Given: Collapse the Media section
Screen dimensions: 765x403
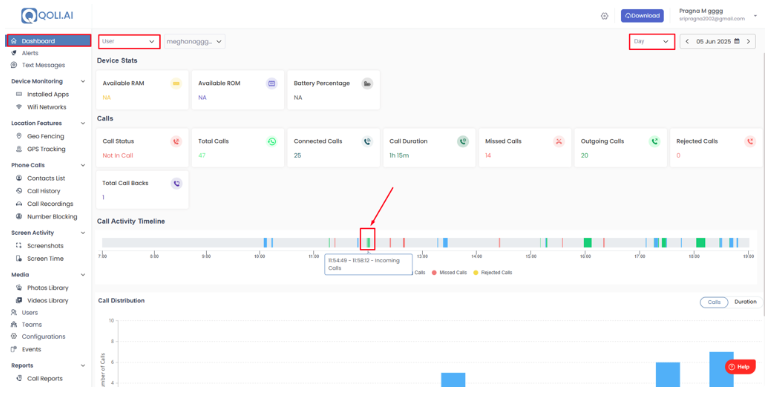Looking at the screenshot, I should pyautogui.click(x=82, y=275).
